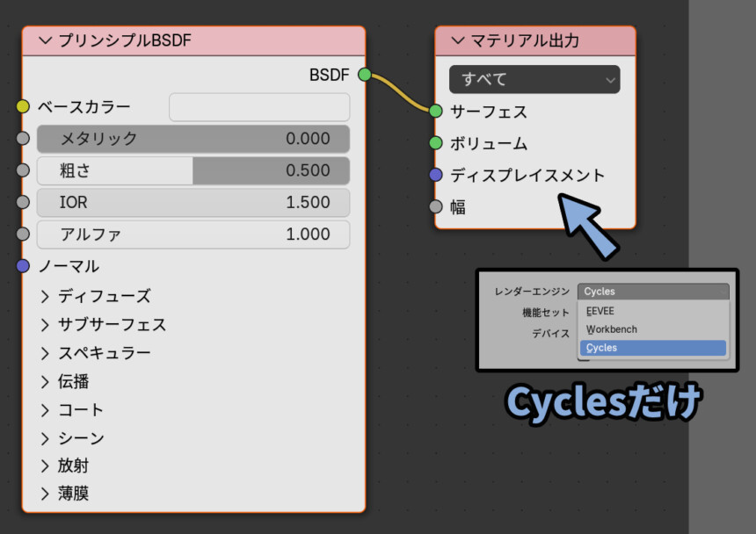The image size is (756, 534).
Task: Adjust the 粗さ slider field
Action: pyautogui.click(x=193, y=170)
